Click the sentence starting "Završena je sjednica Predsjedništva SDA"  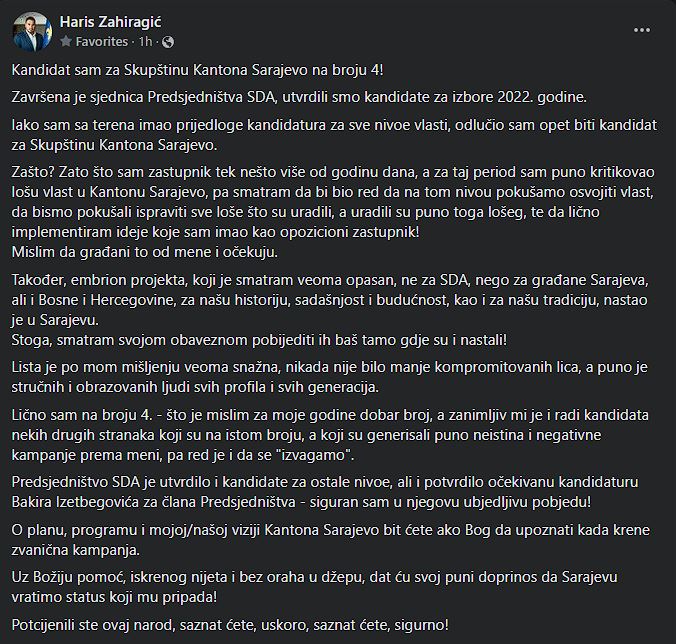click(299, 97)
